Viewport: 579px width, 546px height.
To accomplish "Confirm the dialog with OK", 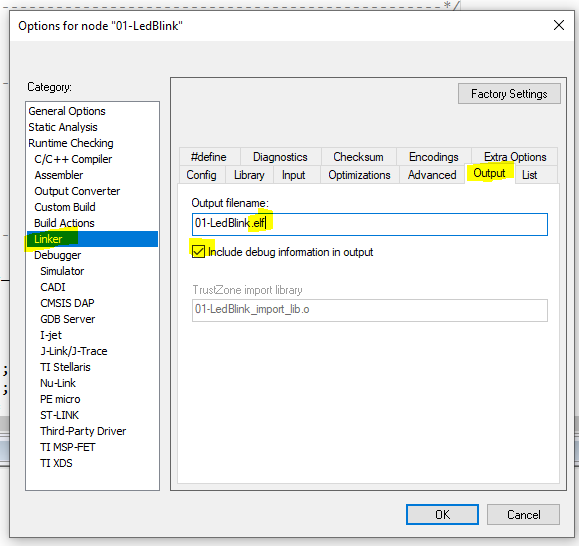I will coord(442,514).
